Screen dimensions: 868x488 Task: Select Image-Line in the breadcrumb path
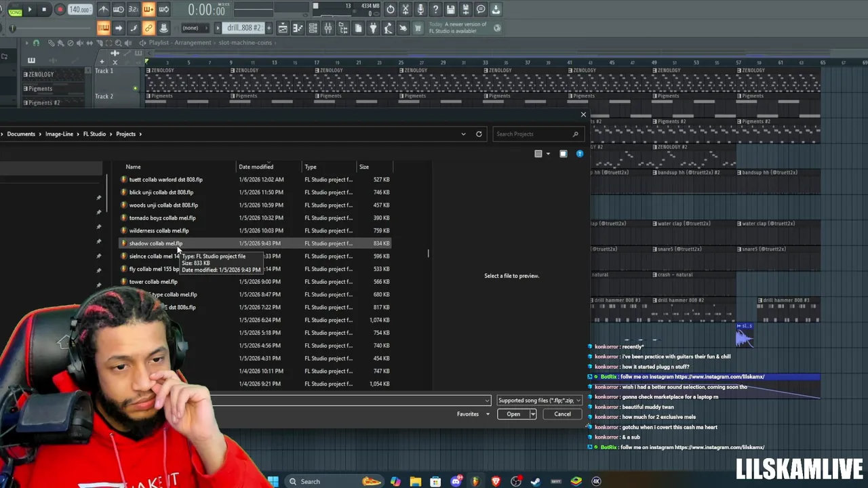click(59, 134)
